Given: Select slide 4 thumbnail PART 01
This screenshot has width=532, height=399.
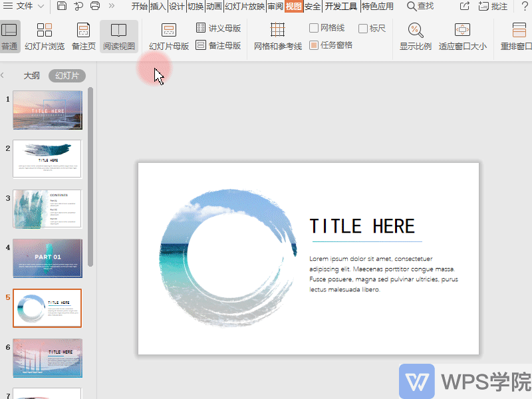Looking at the screenshot, I should coord(47,258).
